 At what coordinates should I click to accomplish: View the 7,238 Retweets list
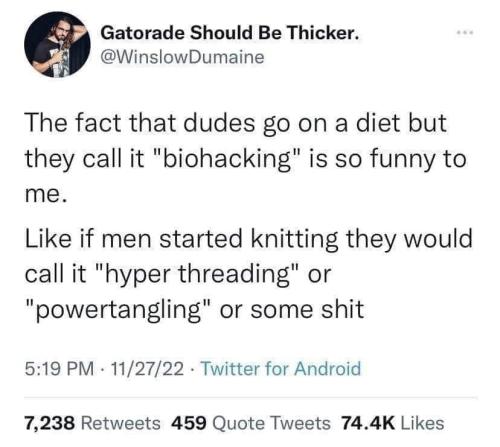pyautogui.click(x=92, y=423)
